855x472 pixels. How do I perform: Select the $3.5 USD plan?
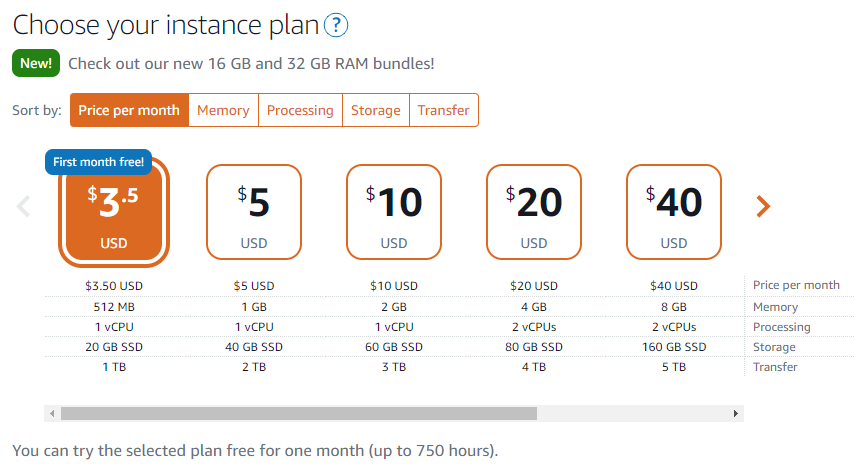(114, 212)
